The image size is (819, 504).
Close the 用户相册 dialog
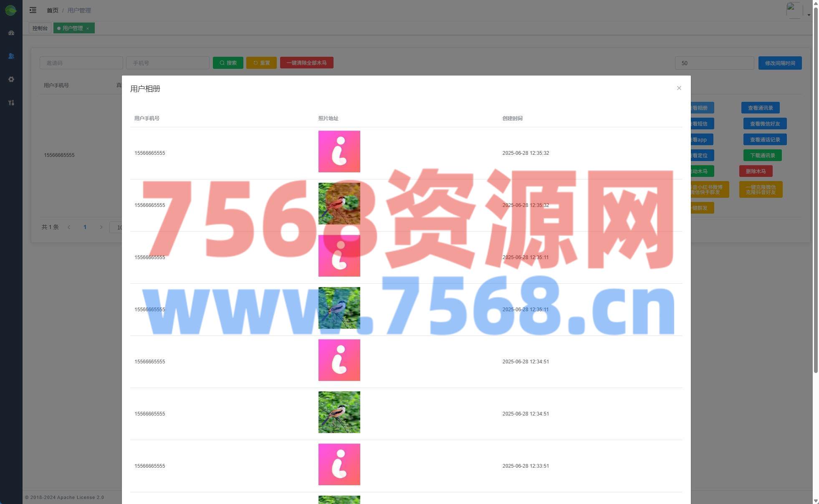point(679,88)
